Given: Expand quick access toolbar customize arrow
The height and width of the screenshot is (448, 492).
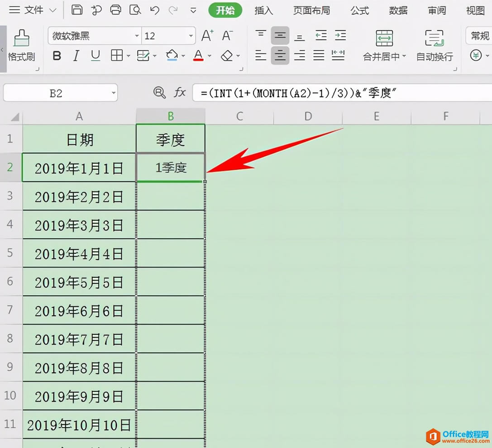Looking at the screenshot, I should click(x=193, y=11).
